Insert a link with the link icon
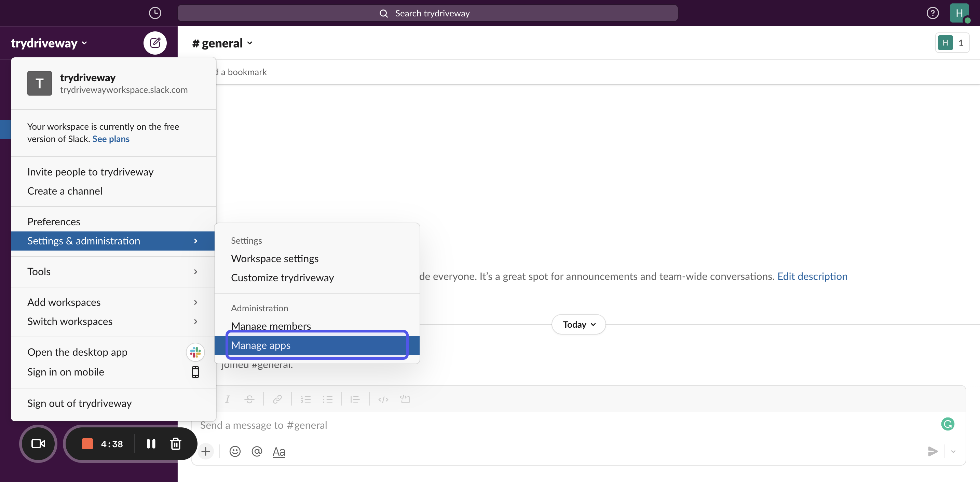The height and width of the screenshot is (482, 980). [277, 399]
